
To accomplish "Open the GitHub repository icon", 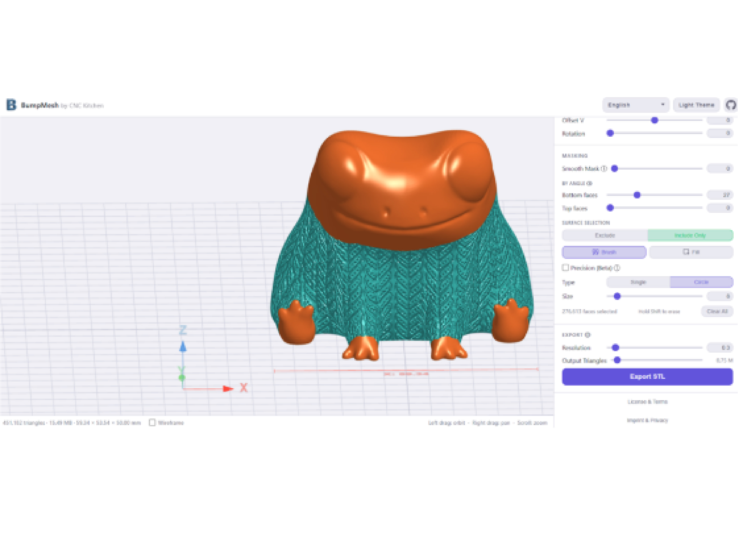I will coord(731,105).
